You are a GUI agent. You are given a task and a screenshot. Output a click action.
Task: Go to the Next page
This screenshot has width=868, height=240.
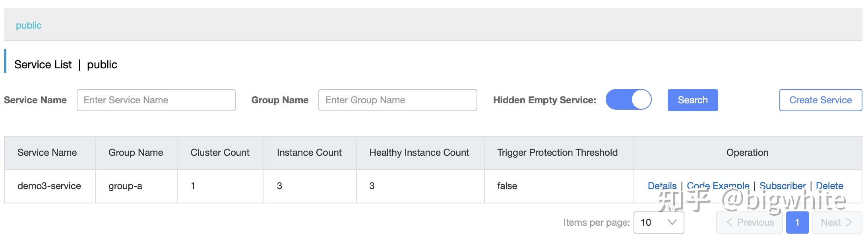(836, 223)
